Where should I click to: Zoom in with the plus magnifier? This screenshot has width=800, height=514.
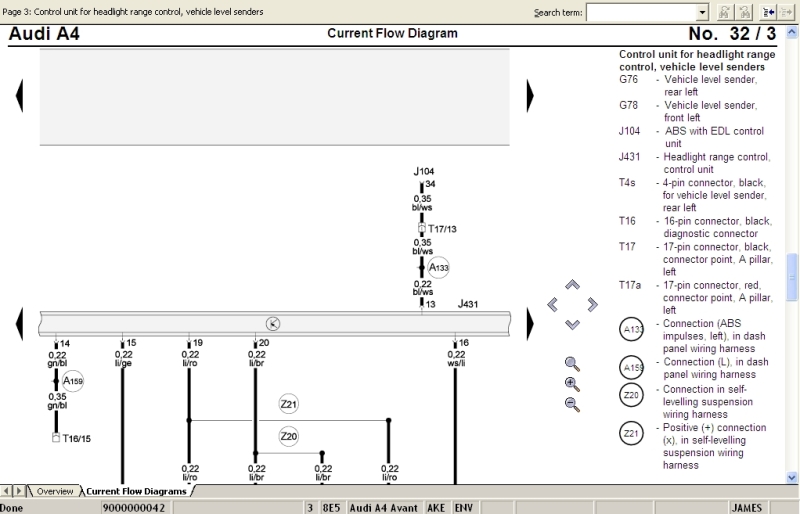(572, 383)
